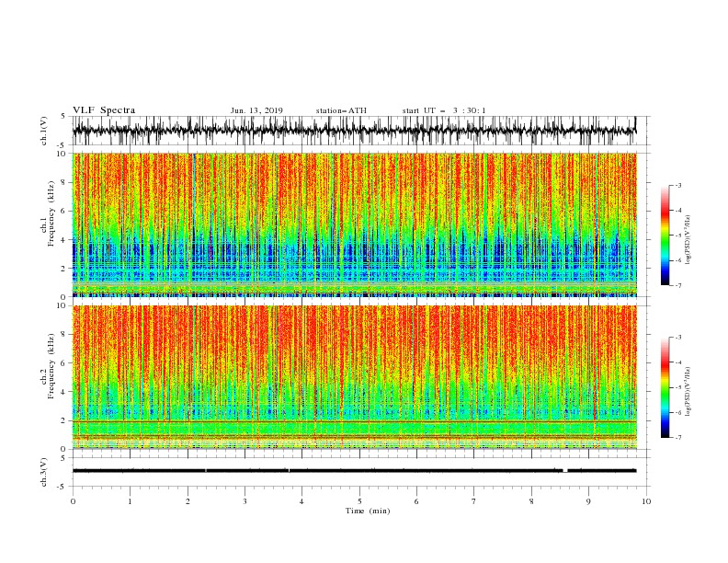
Task: Click the "start UT = 3 :30: 1" text
Action: point(444,110)
